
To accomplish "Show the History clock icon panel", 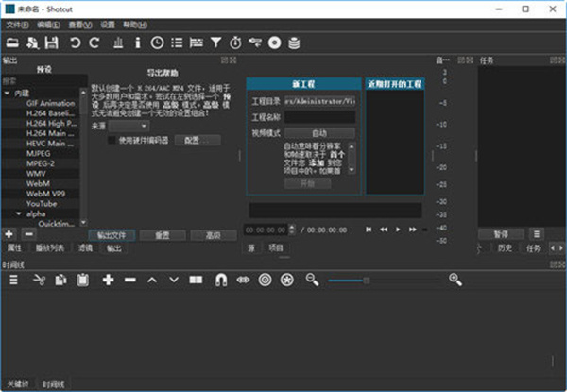I will (157, 43).
